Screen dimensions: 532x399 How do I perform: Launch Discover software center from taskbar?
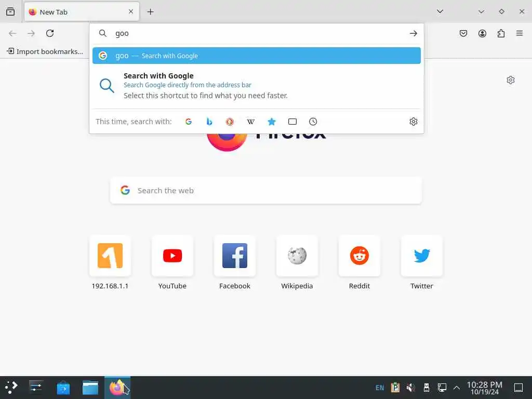point(63,388)
